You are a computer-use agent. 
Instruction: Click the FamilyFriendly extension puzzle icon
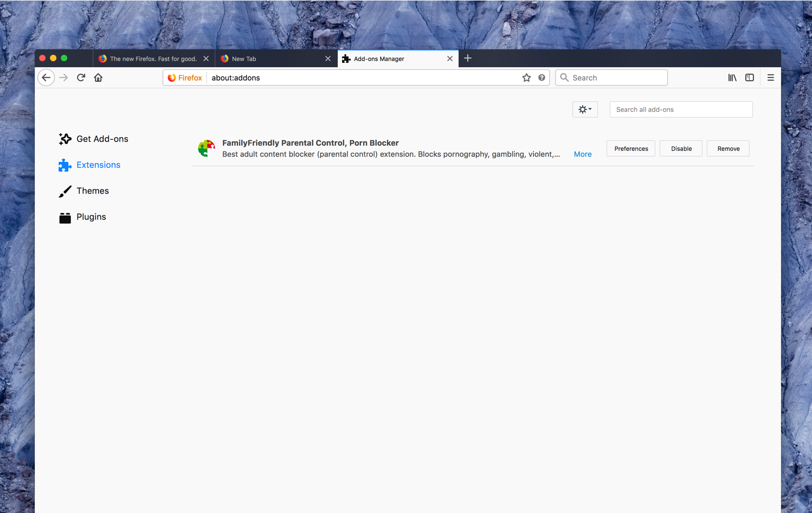[x=206, y=148]
